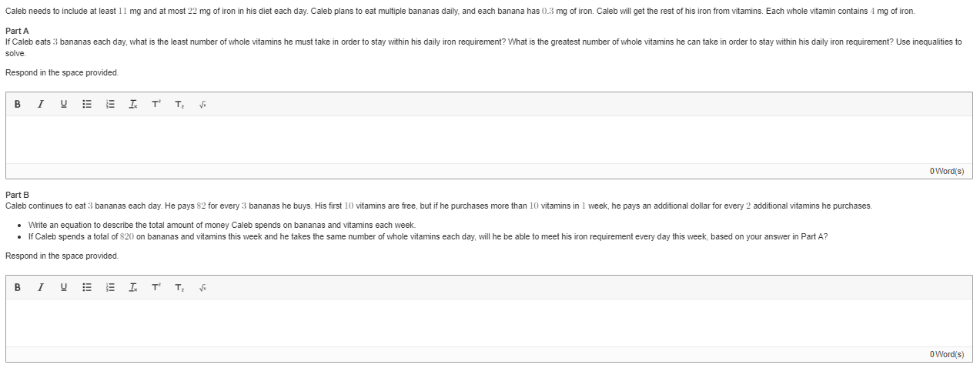
Task: Open math equation editor in Part B
Action: (202, 287)
